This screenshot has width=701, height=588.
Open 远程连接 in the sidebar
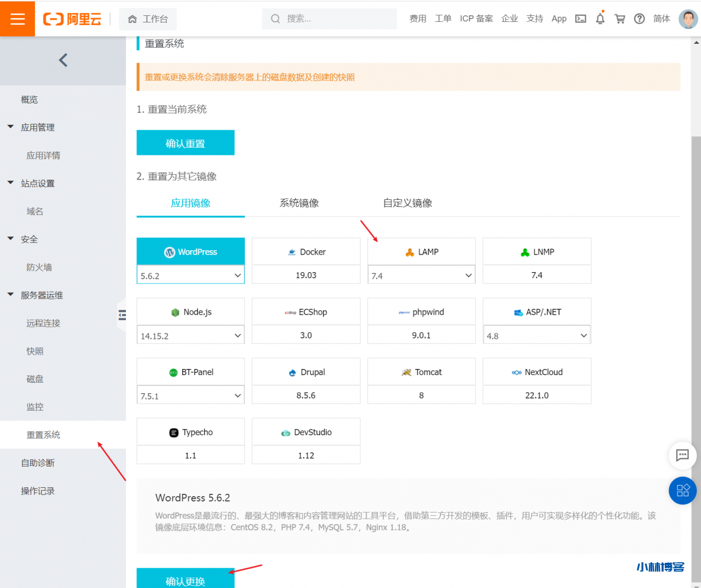pos(43,323)
